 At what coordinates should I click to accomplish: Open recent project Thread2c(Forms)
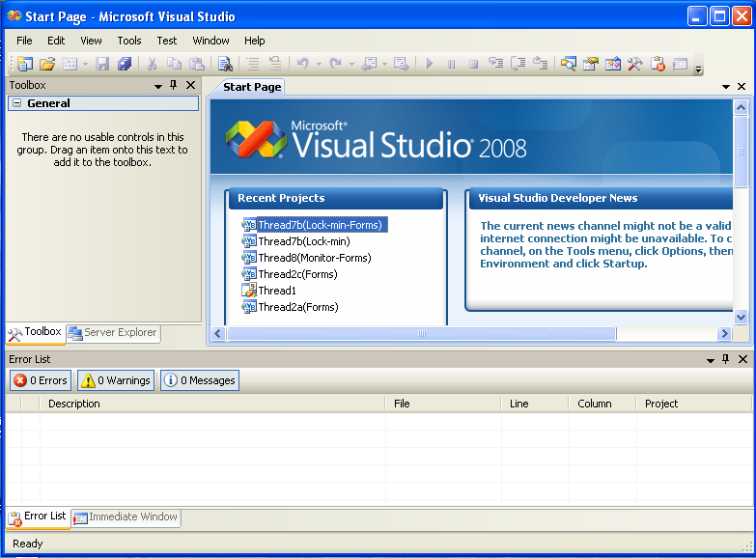(x=297, y=274)
